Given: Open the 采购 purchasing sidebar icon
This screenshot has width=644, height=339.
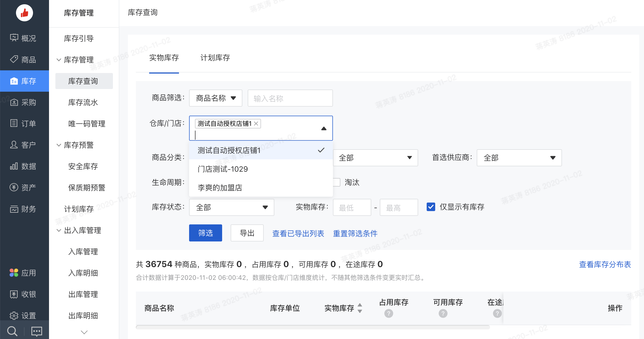Looking at the screenshot, I should pos(14,102).
